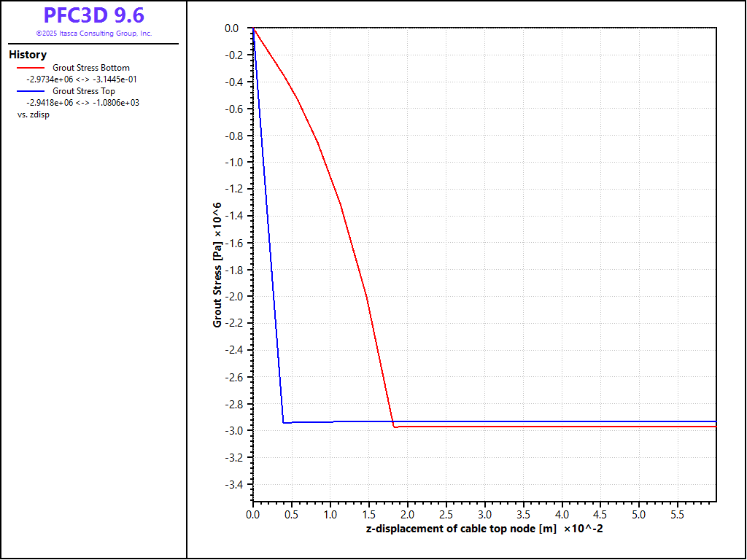Click the Itasca Consulting Group copyright text
The height and width of the screenshot is (560, 747).
[x=93, y=34]
